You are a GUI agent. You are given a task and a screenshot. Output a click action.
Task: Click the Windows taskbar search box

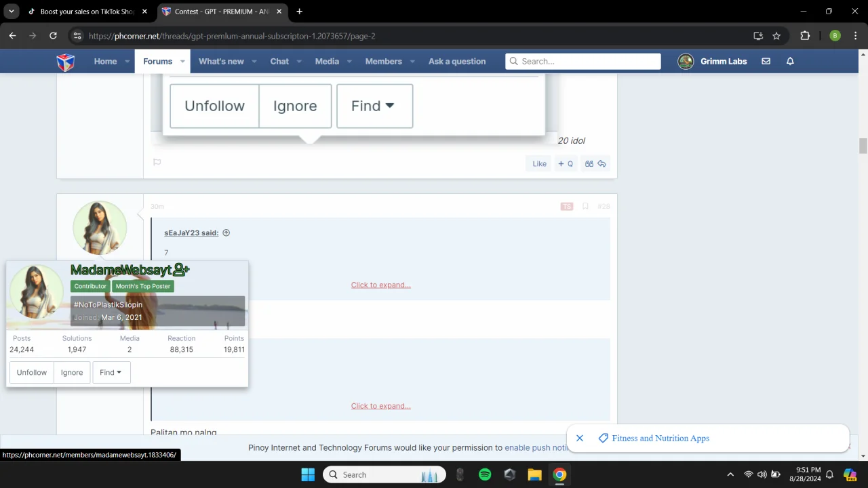(x=384, y=474)
